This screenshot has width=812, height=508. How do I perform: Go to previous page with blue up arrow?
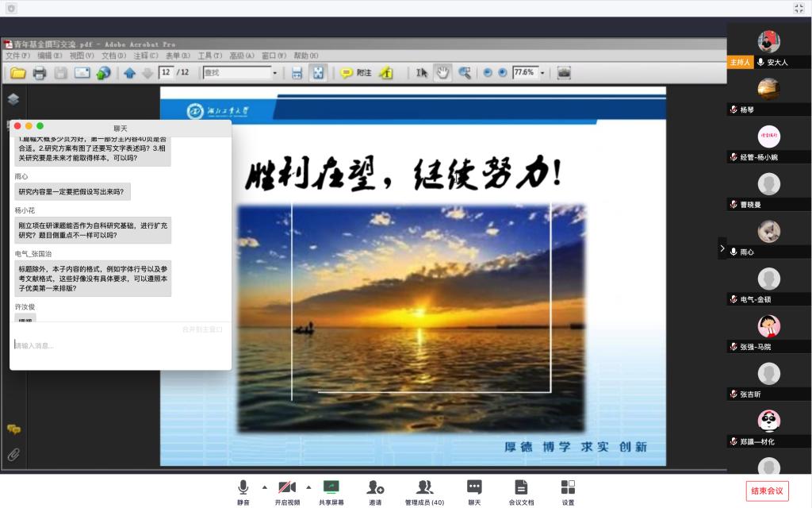pos(129,73)
